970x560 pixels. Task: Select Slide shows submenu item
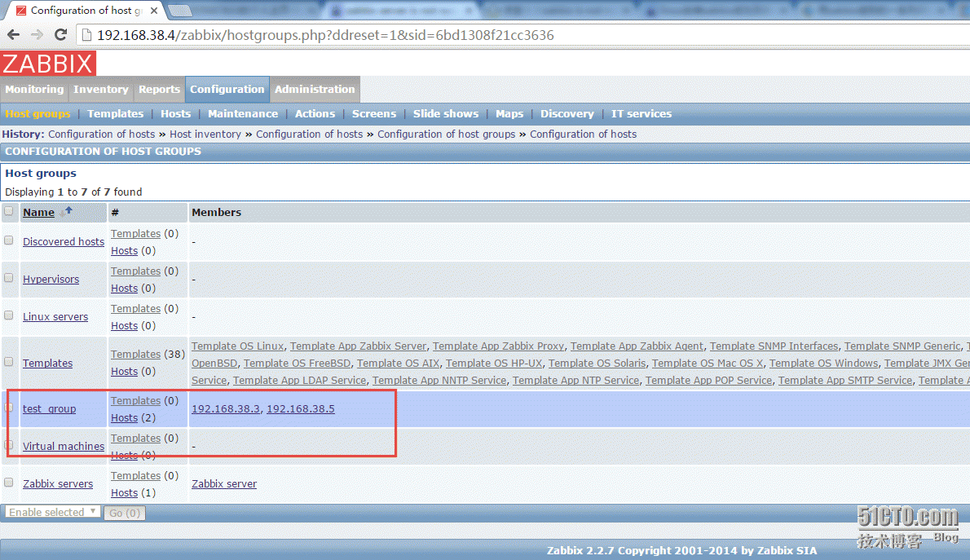click(445, 114)
